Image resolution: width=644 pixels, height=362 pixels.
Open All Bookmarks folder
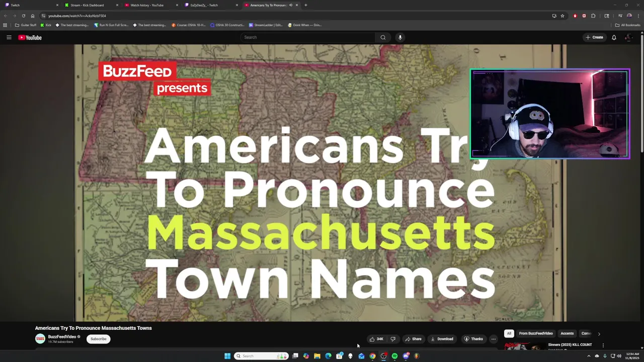pyautogui.click(x=627, y=25)
